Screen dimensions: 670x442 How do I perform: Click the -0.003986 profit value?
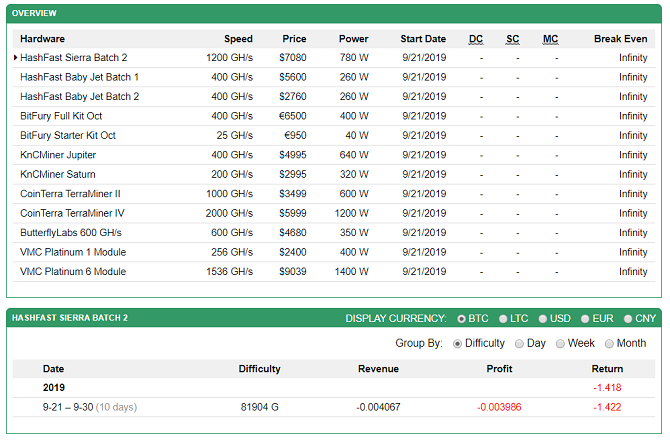pyautogui.click(x=499, y=407)
